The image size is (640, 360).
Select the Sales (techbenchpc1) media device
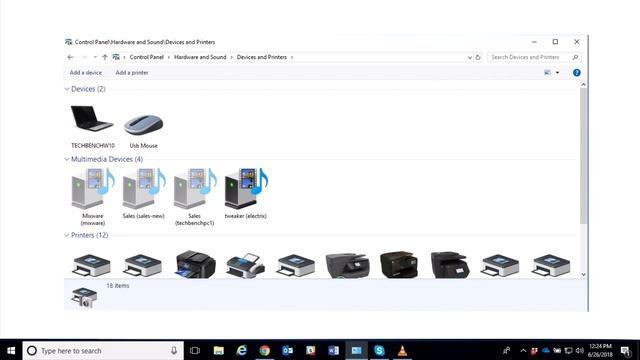(x=195, y=197)
